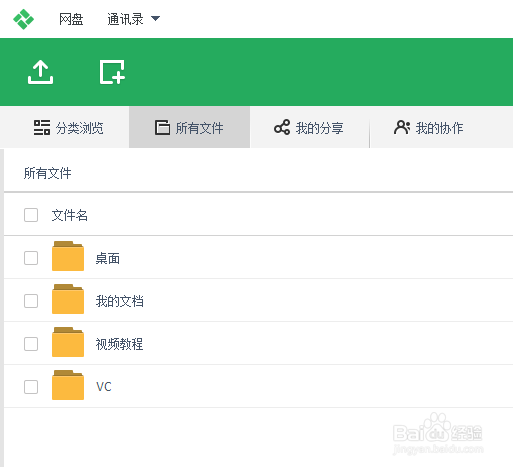Select the 所有文件 tab
This screenshot has width=513, height=467.
(x=189, y=127)
